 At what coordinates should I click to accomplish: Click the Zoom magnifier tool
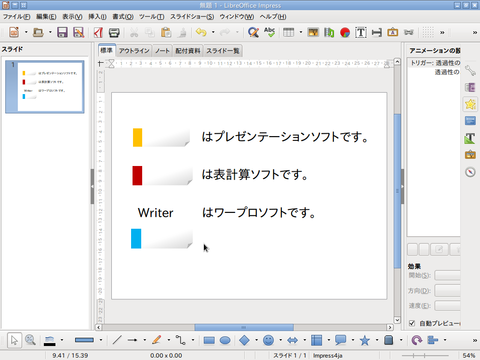tap(30, 340)
